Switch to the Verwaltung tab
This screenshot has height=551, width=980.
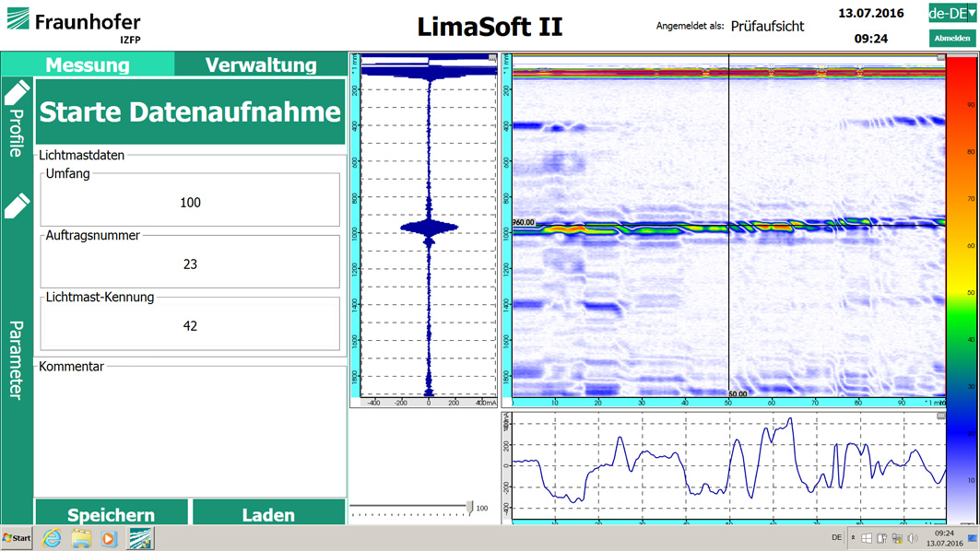pyautogui.click(x=261, y=64)
